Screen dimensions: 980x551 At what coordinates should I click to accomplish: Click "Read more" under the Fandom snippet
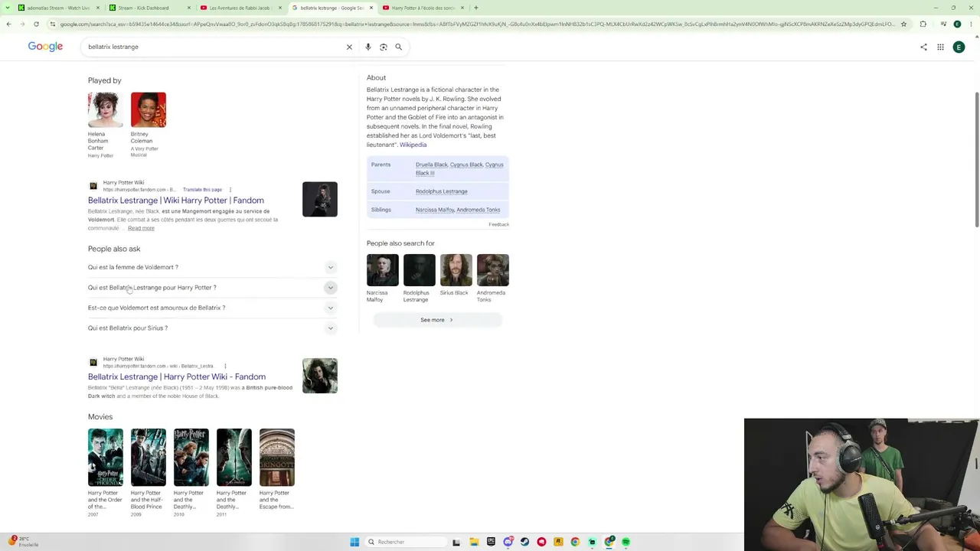click(x=141, y=228)
